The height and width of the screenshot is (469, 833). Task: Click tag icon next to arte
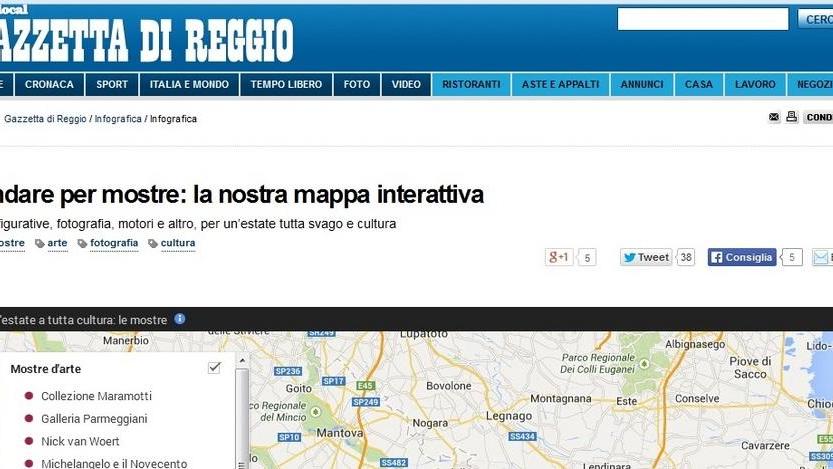tap(40, 243)
